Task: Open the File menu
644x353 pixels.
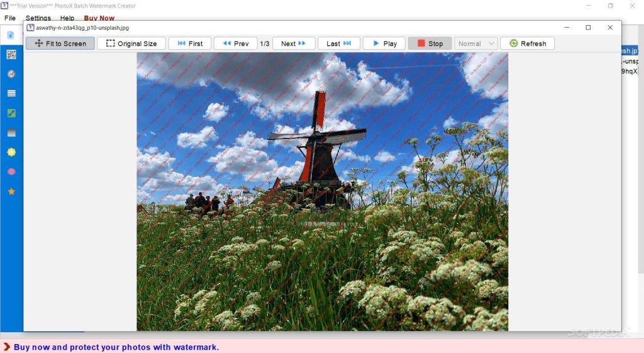Action: coord(10,18)
